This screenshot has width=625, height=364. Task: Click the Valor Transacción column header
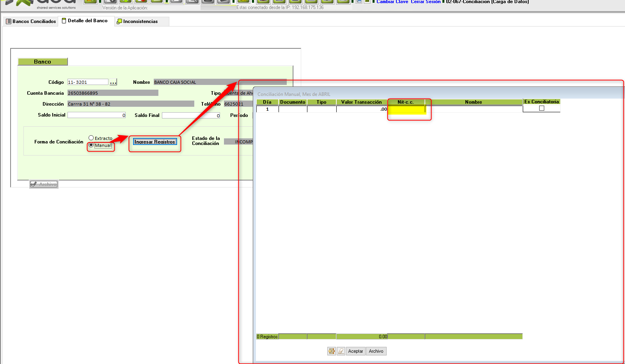tap(361, 102)
